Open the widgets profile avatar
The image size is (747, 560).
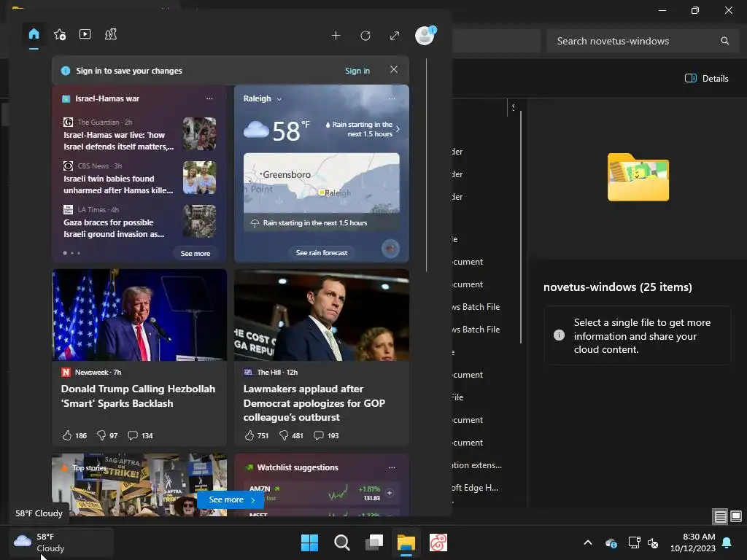coord(425,36)
